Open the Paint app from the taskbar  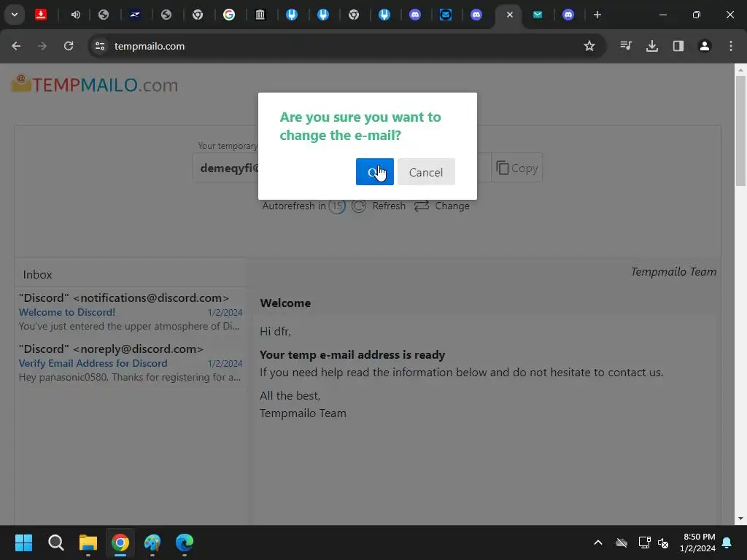coord(152,542)
